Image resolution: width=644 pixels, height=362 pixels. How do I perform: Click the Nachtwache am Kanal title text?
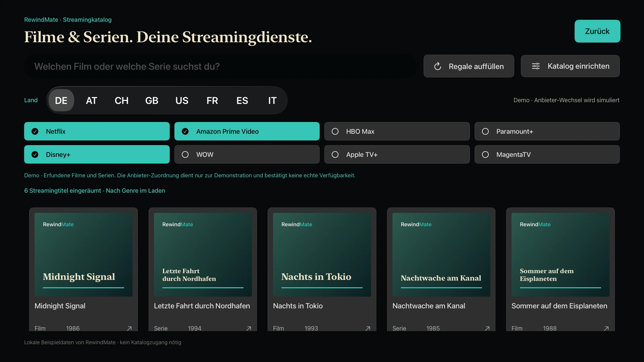click(429, 306)
